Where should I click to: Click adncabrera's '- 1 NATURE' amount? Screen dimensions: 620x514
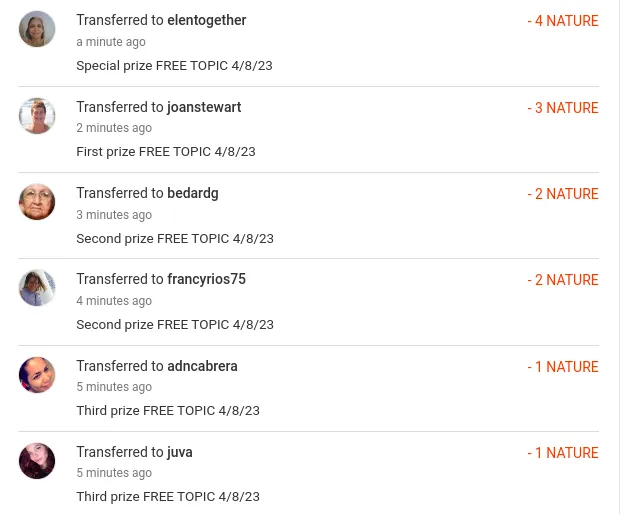pyautogui.click(x=563, y=367)
